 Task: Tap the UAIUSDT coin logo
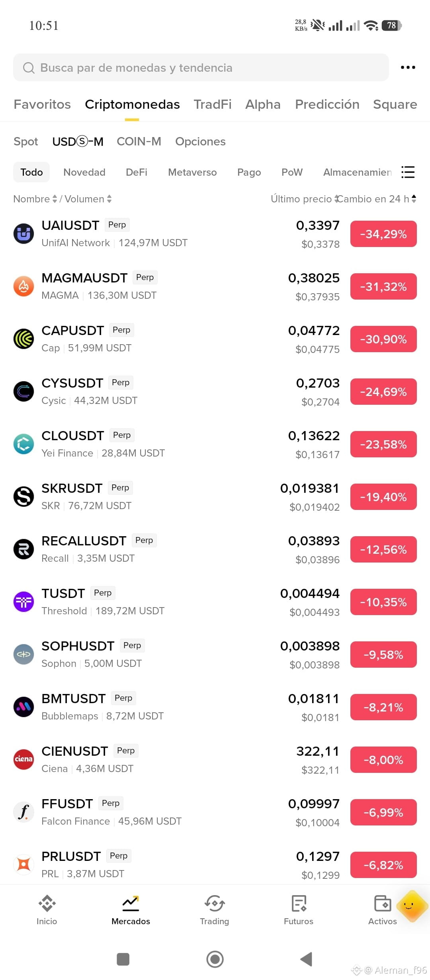[x=23, y=233]
